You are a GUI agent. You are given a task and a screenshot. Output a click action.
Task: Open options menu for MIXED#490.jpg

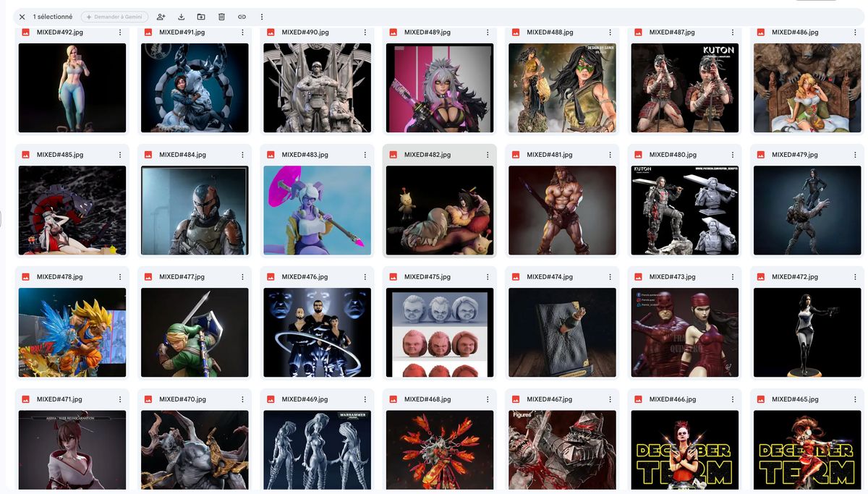click(365, 33)
